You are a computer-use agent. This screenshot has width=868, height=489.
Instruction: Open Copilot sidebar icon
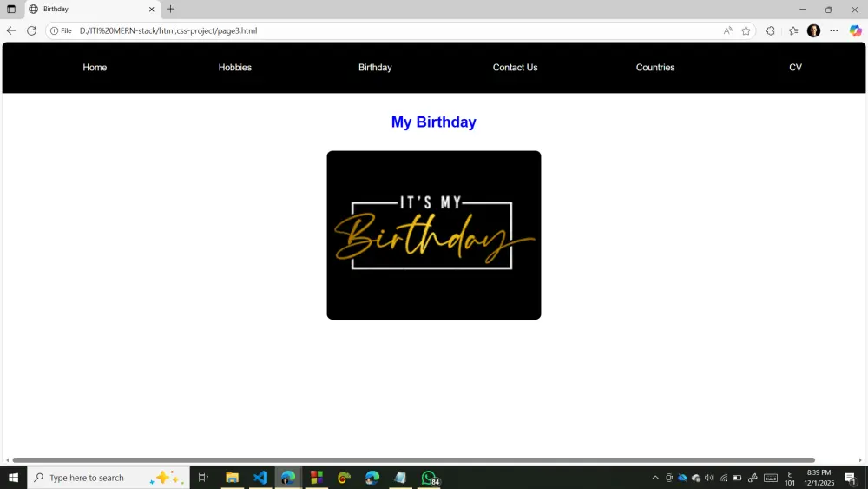[x=855, y=31]
